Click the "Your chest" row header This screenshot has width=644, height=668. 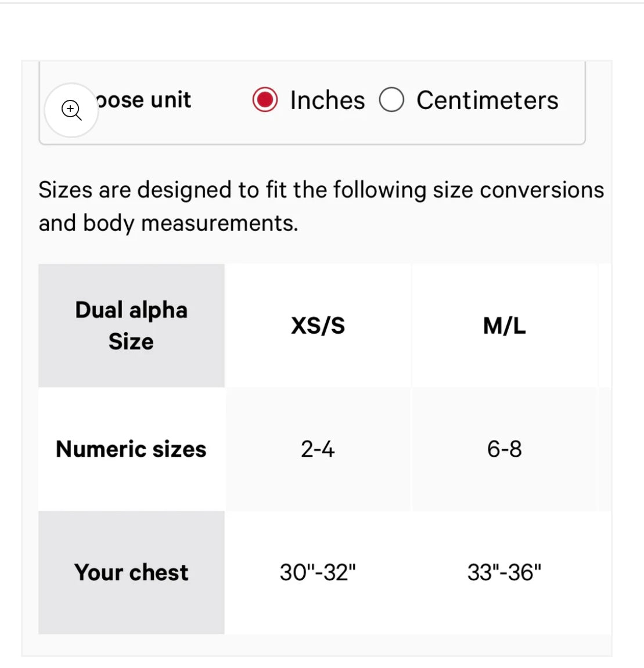131,572
